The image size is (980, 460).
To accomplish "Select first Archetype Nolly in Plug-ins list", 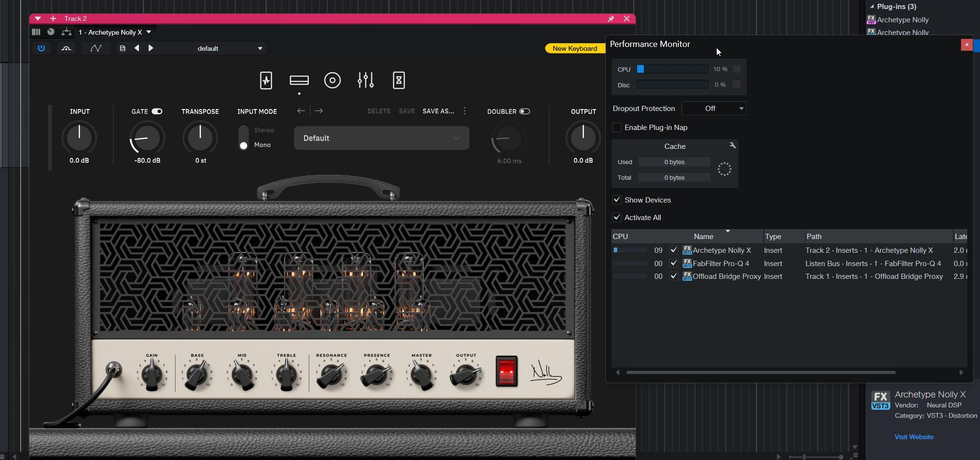I will click(x=903, y=19).
